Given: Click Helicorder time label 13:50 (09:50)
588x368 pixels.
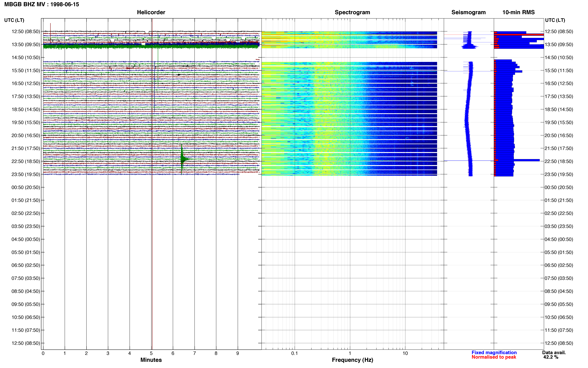Looking at the screenshot, I should 26,45.
